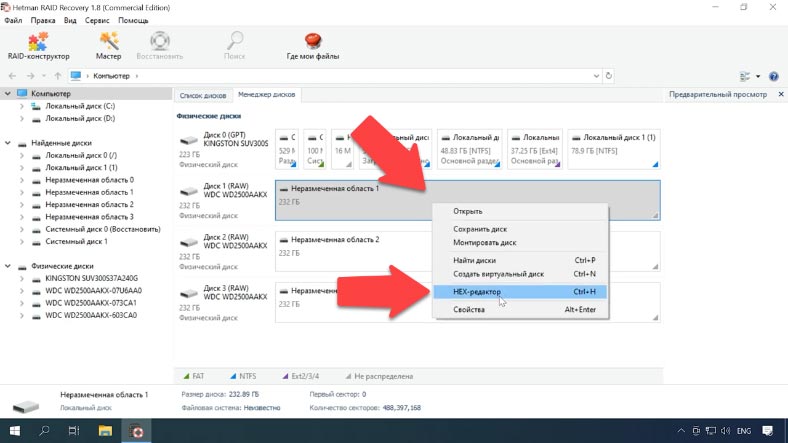Screen dimensions: 788x443
Task: Open the Файл menu
Action: coord(13,21)
